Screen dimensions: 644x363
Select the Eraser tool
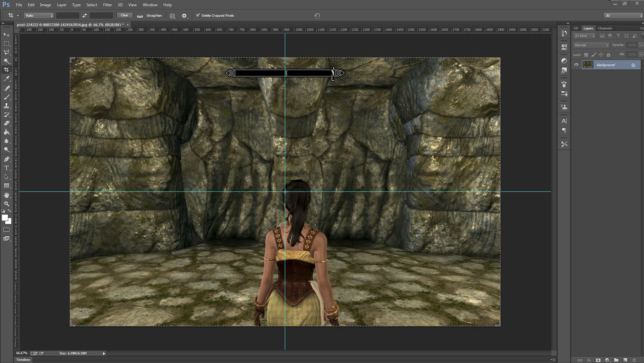pyautogui.click(x=7, y=123)
